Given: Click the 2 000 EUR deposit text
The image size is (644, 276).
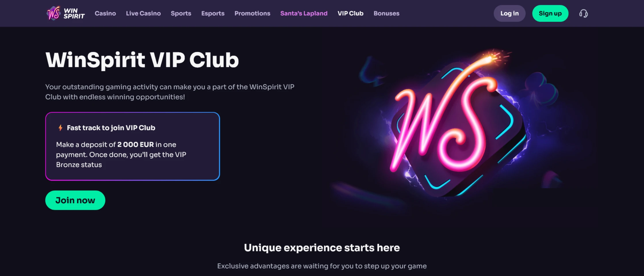Looking at the screenshot, I should point(135,144).
